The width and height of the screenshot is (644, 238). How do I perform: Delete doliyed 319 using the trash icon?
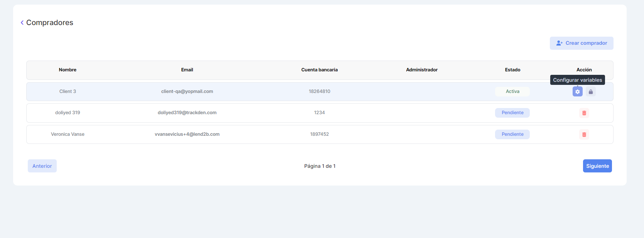584,113
